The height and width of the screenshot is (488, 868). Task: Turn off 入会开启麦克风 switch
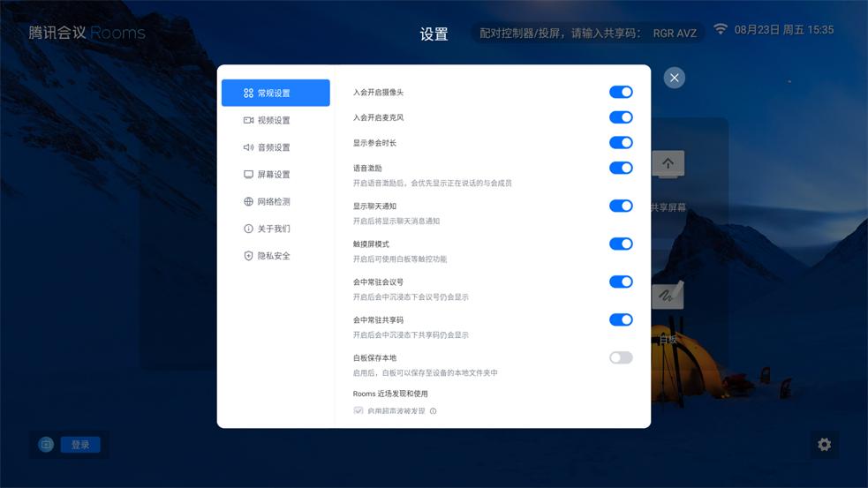pos(621,117)
